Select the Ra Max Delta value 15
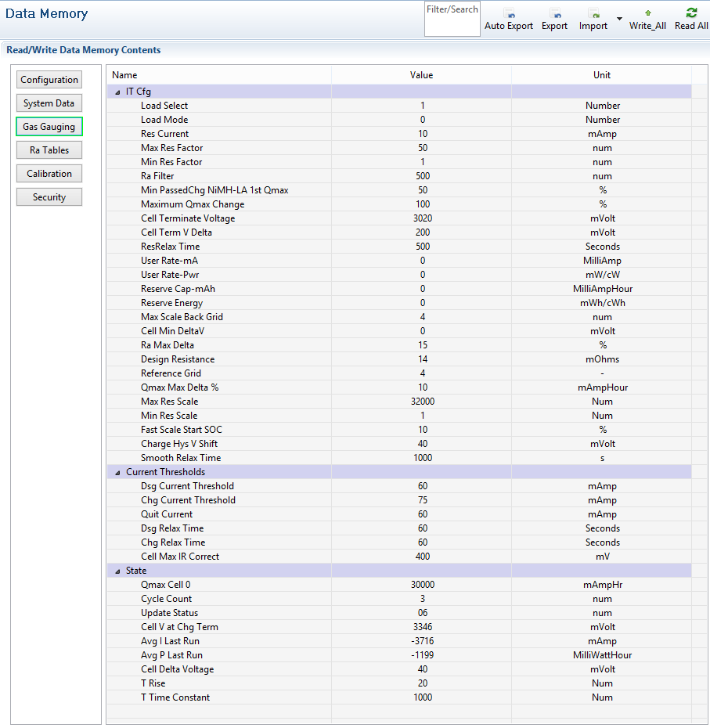The height and width of the screenshot is (728, 710). pos(422,345)
